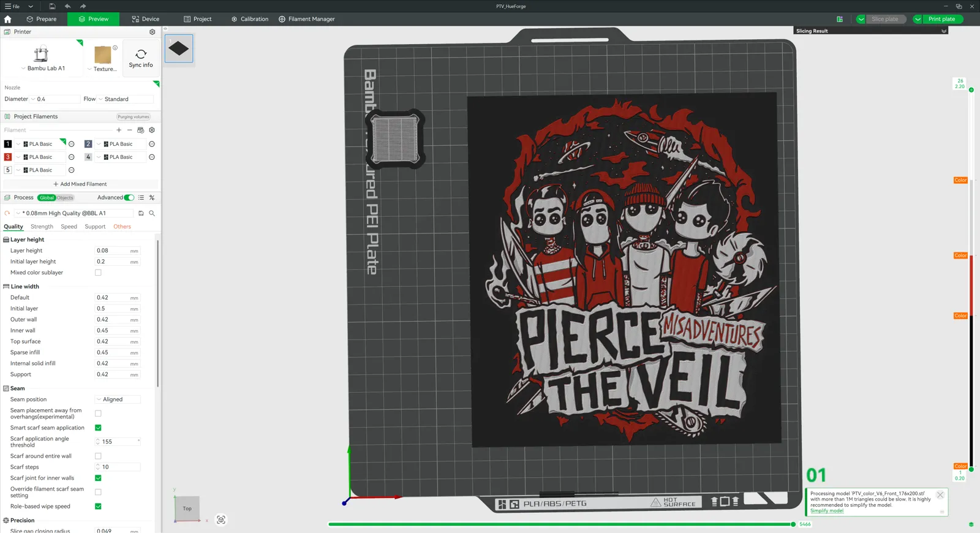
Task: Save the process preset with the disk icon
Action: (141, 213)
